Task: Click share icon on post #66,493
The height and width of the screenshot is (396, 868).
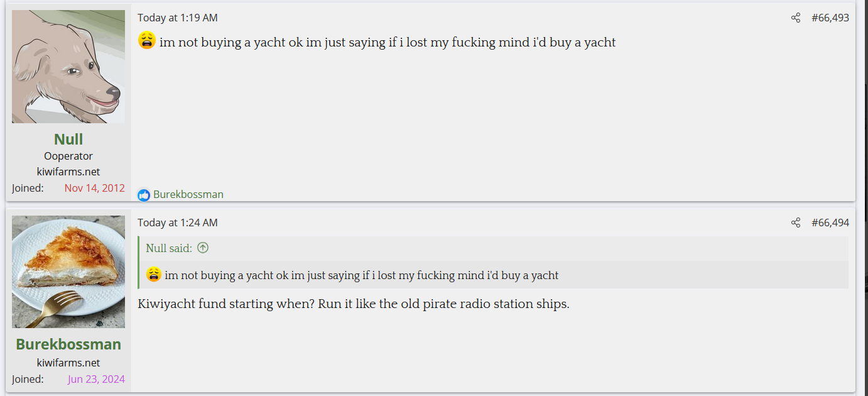Action: point(796,18)
